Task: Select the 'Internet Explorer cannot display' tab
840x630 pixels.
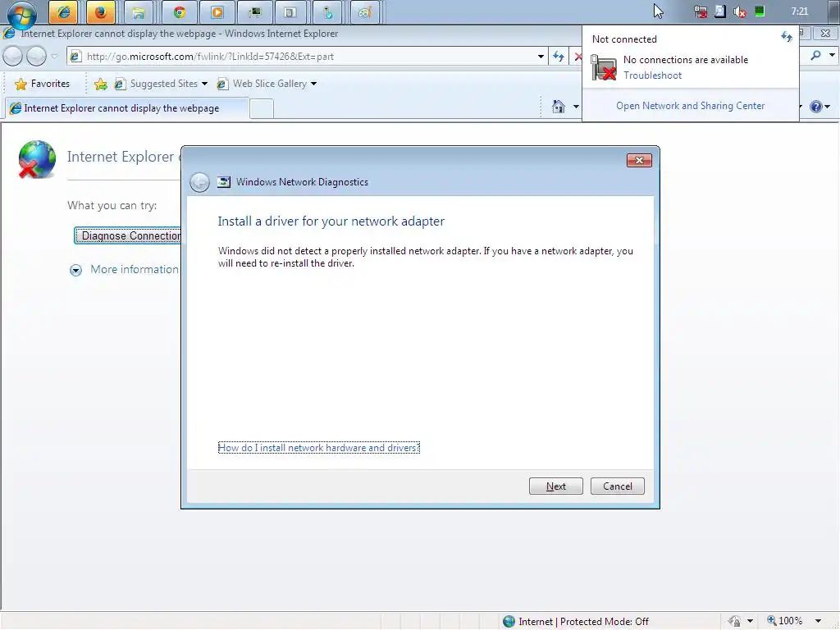Action: 127,108
